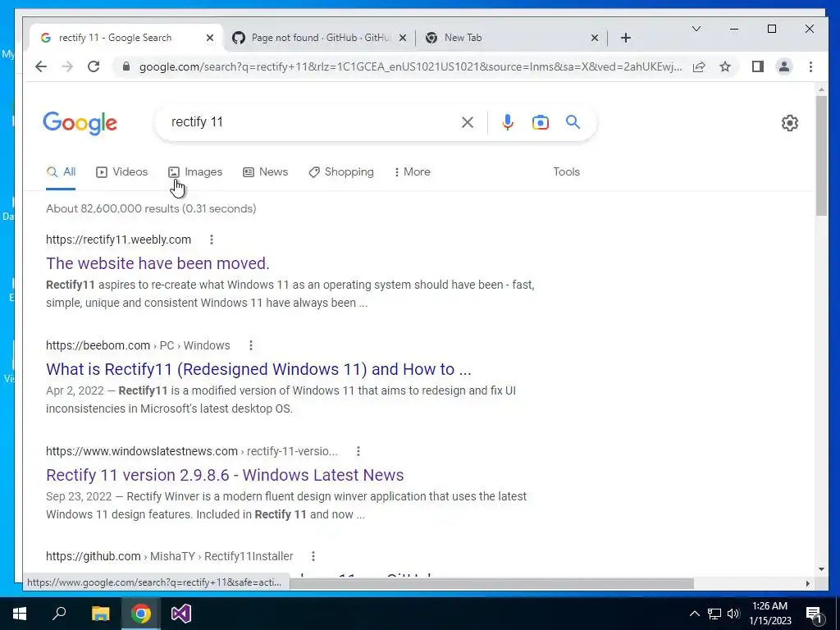
Task: Open the tab search dropdown arrow
Action: pyautogui.click(x=696, y=29)
